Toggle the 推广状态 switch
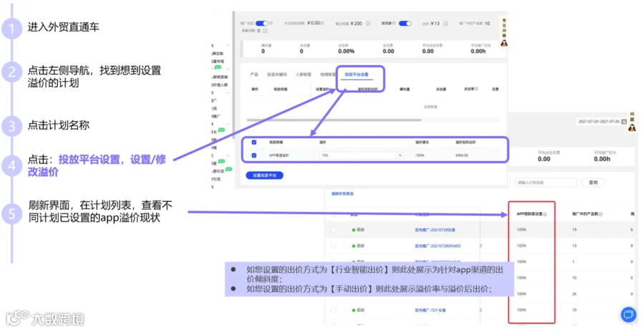 (x=262, y=24)
